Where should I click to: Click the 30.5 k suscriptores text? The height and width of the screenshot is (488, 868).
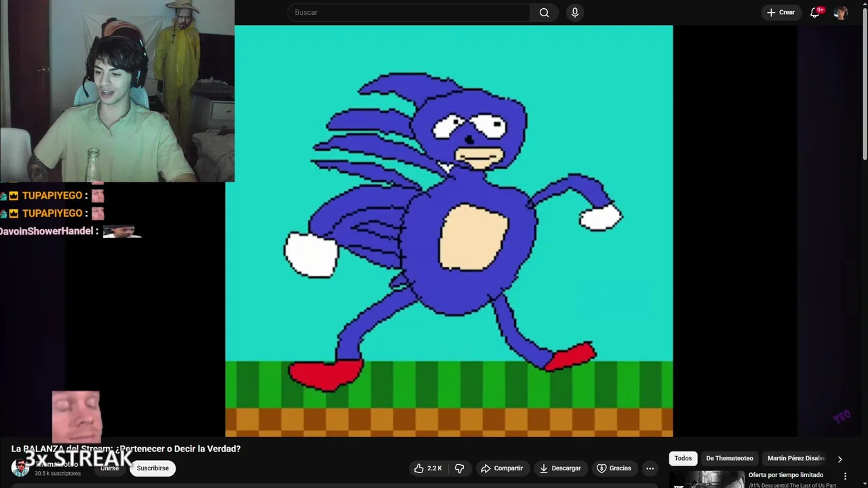(58, 474)
